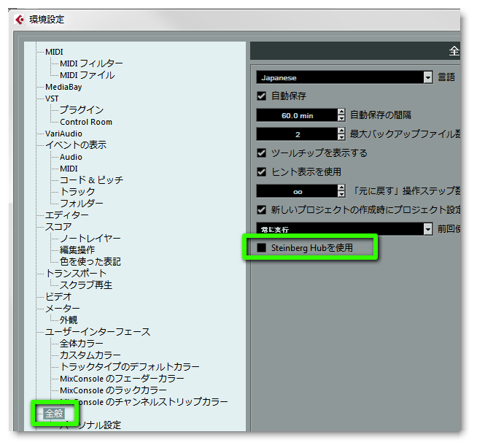This screenshot has height=448, width=477.
Task: Open the プラグイン settings under VST
Action: pos(82,110)
